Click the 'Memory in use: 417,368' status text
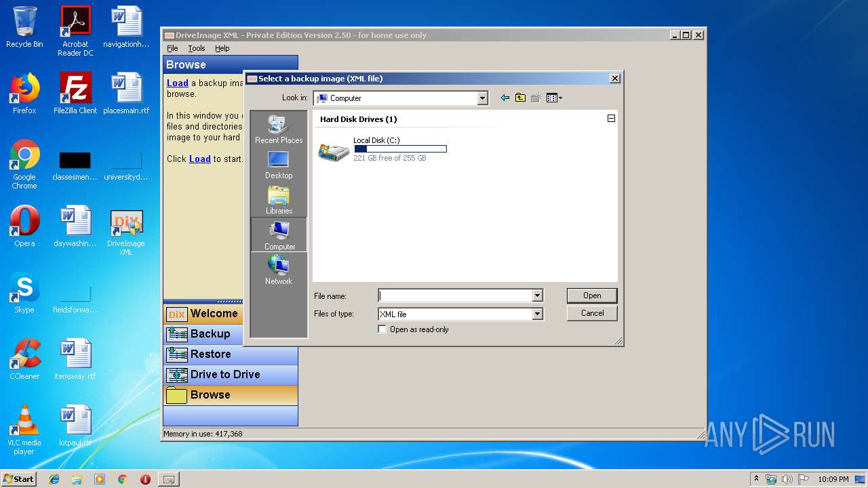This screenshot has width=868, height=488. [x=203, y=434]
